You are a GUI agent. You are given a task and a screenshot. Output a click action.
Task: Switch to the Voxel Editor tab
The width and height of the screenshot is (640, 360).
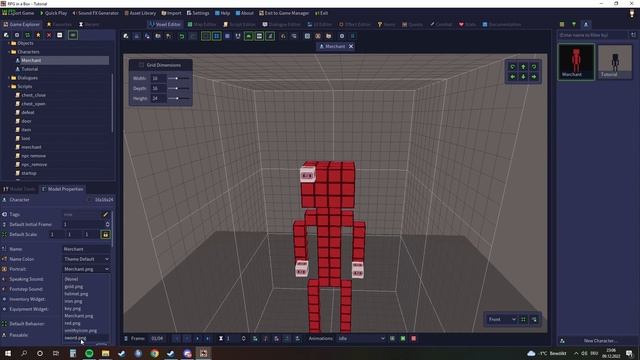click(164, 24)
